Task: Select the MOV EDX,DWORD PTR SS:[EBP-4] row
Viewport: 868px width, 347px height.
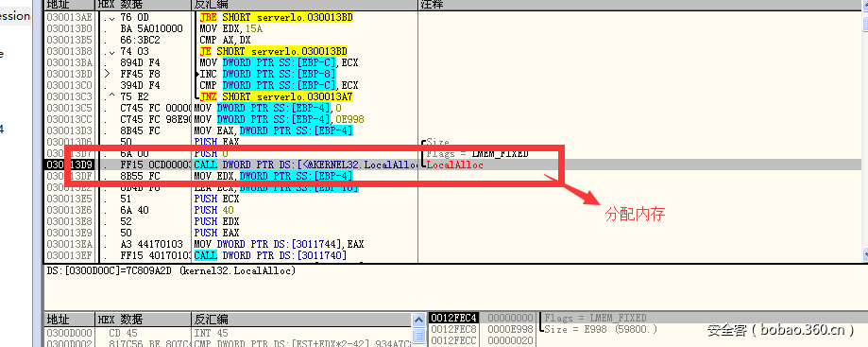Action: tap(274, 176)
